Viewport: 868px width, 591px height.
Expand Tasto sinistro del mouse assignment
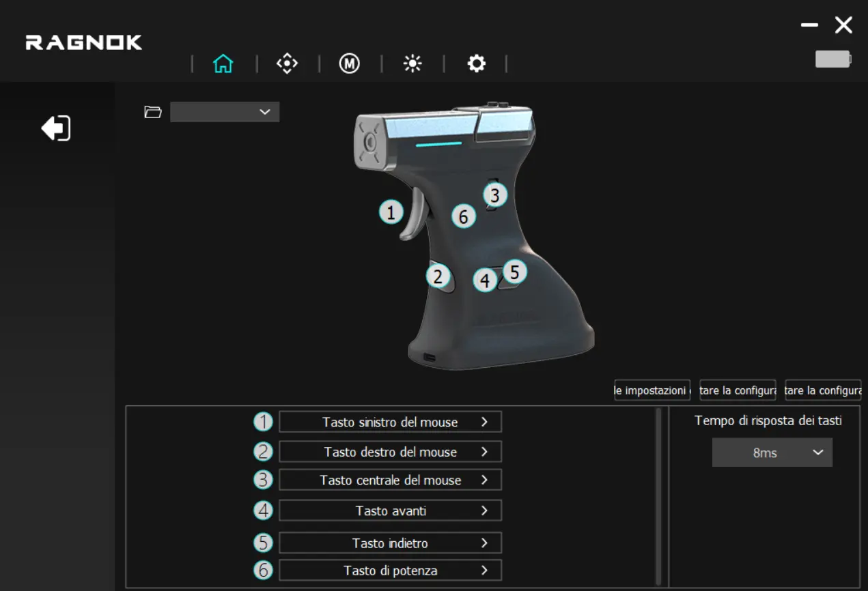391,422
